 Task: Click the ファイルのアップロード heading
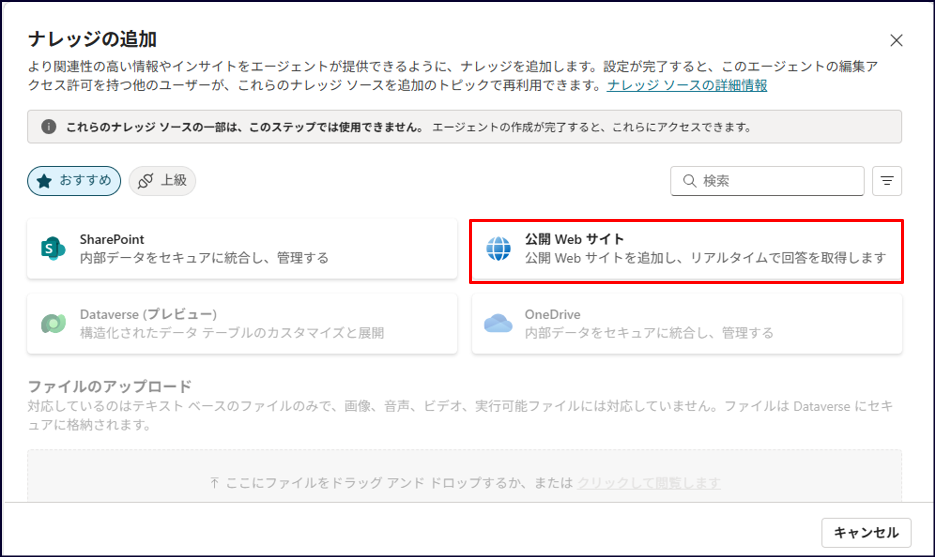pyautogui.click(x=110, y=386)
